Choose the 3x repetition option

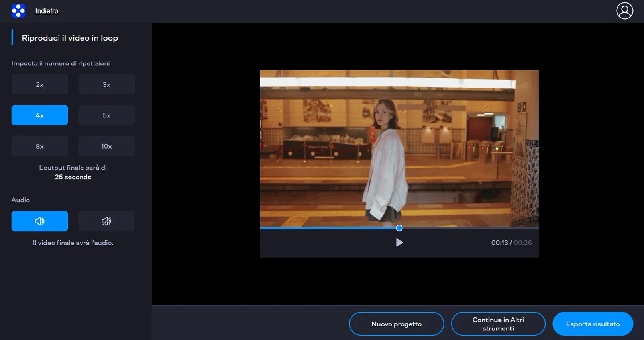tap(106, 84)
